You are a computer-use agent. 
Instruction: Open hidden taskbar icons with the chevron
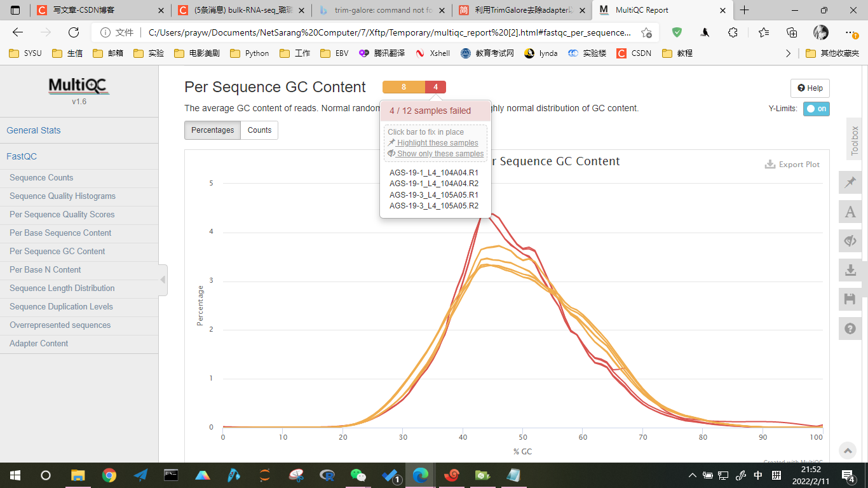(692, 475)
